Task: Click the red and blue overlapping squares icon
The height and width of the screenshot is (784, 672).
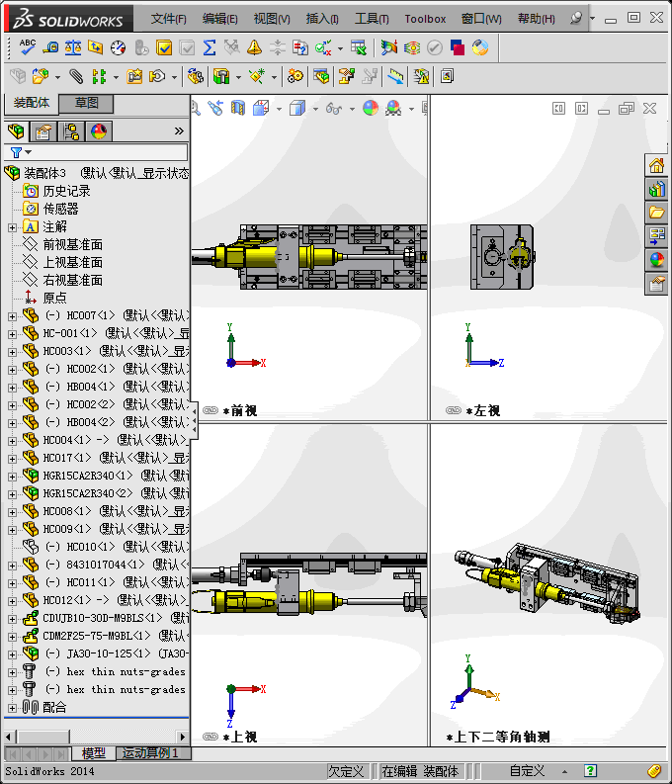Action: click(458, 47)
